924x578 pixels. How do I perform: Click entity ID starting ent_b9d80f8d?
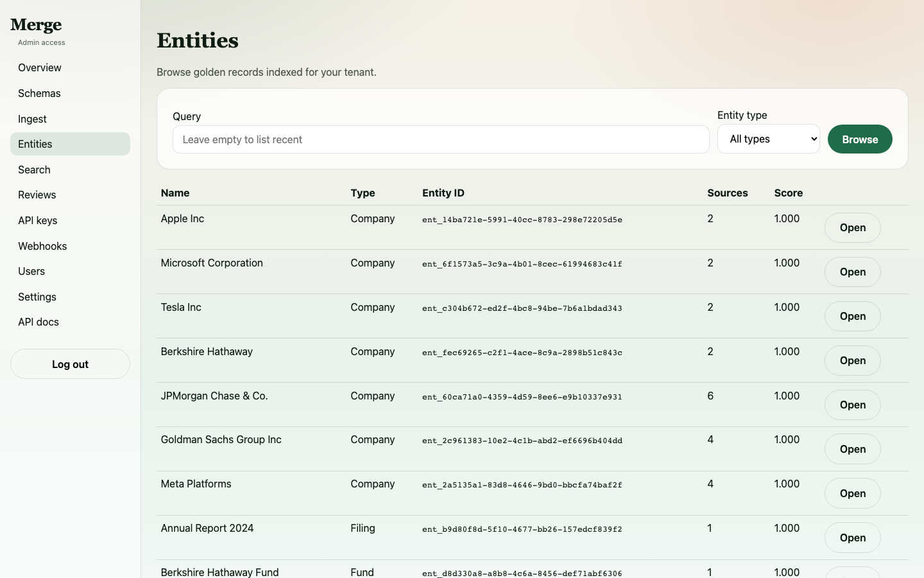[x=522, y=529]
